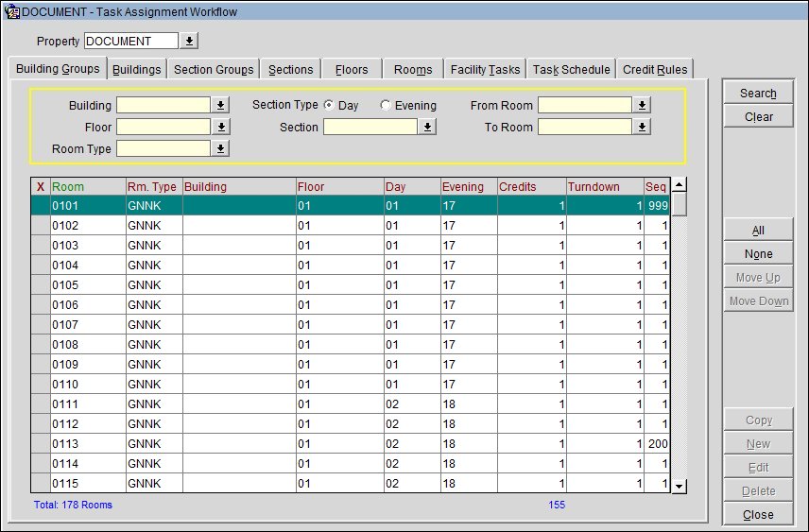Screen dimensions: 809x532
Task: Open the Room Type dropdown arrow
Action: [221, 149]
